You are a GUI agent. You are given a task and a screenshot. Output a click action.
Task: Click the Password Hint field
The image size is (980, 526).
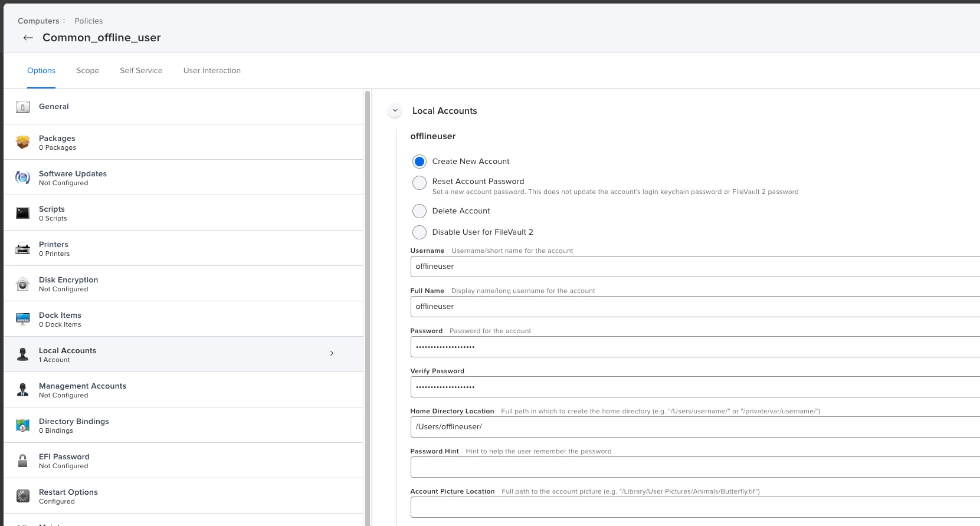click(x=695, y=467)
